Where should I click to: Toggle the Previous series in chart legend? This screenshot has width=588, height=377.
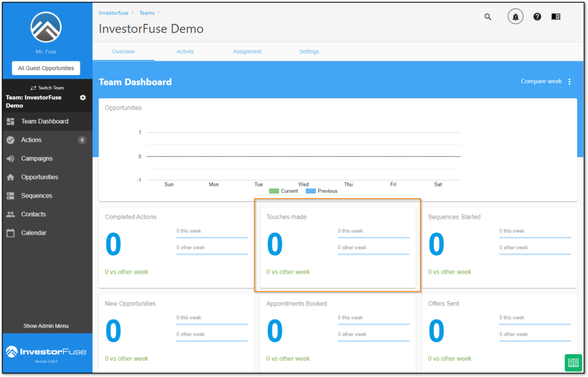tap(322, 191)
